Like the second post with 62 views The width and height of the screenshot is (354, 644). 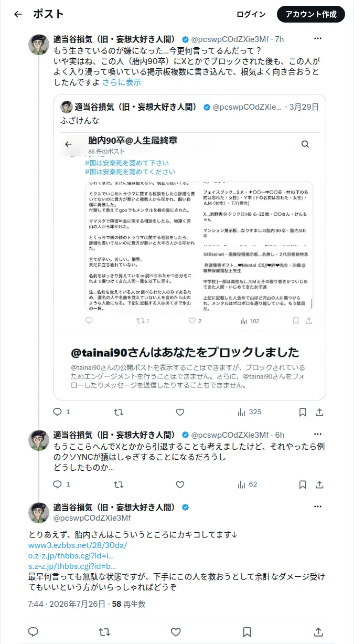(x=180, y=484)
